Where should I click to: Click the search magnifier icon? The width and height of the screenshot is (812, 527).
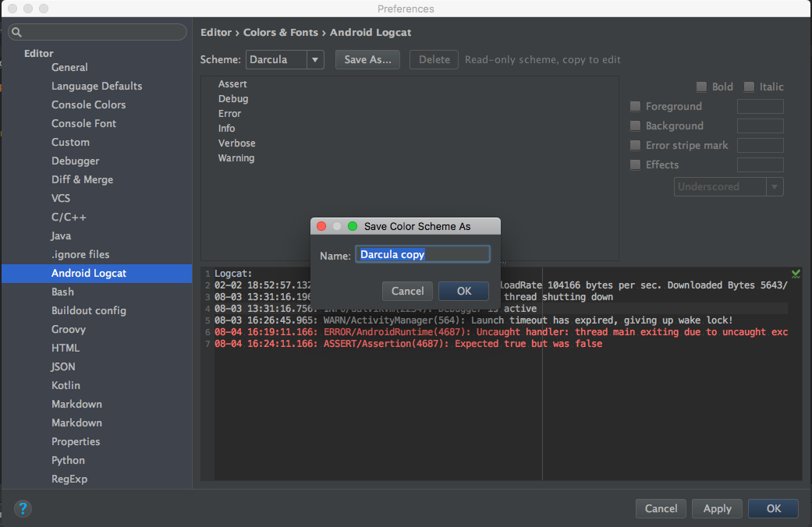[16, 32]
